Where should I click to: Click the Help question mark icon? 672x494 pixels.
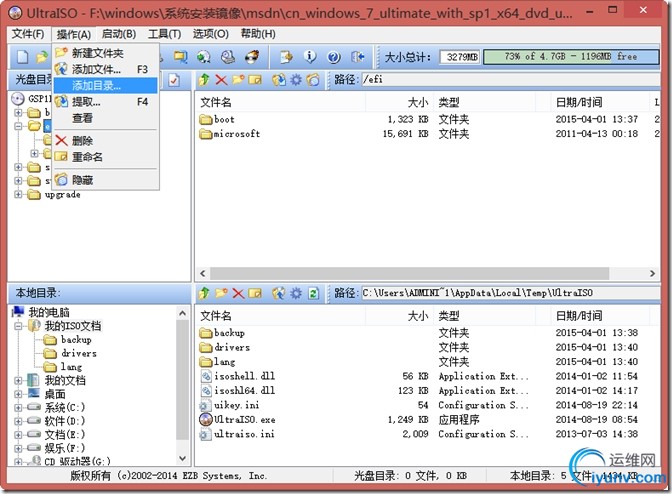334,57
